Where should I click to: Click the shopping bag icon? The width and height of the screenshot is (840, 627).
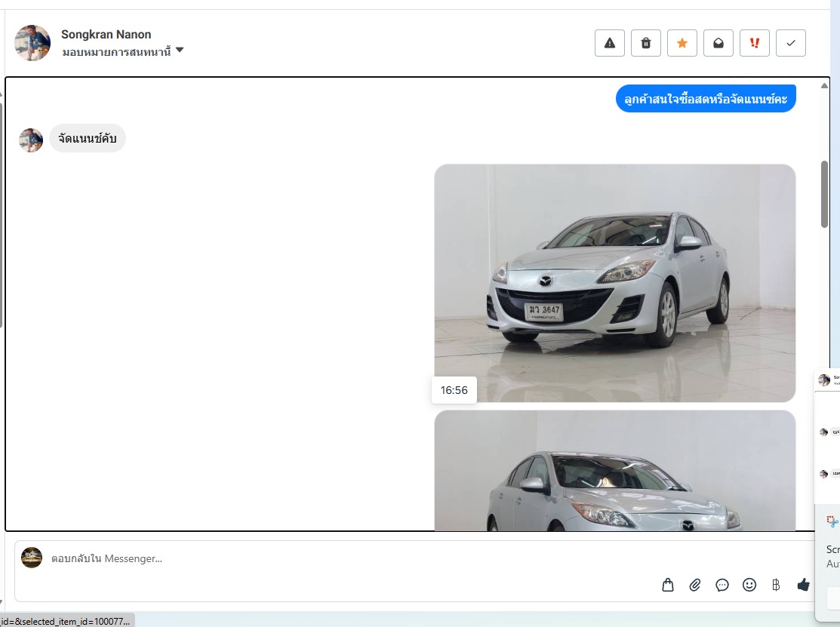click(x=668, y=585)
